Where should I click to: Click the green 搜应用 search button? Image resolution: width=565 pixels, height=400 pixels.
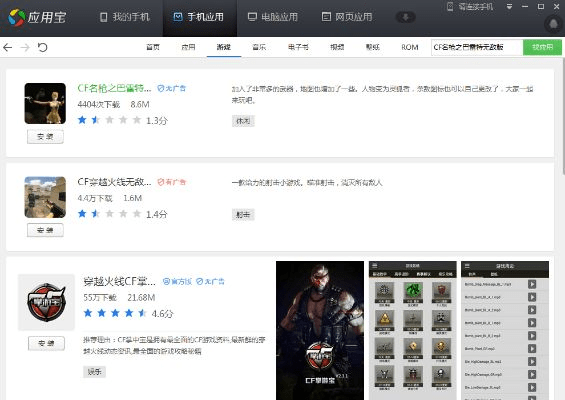point(542,47)
